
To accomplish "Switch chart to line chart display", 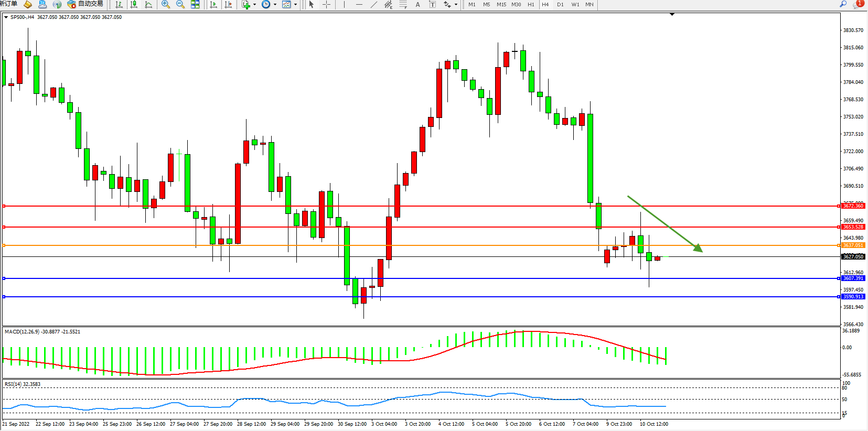I will tap(148, 5).
